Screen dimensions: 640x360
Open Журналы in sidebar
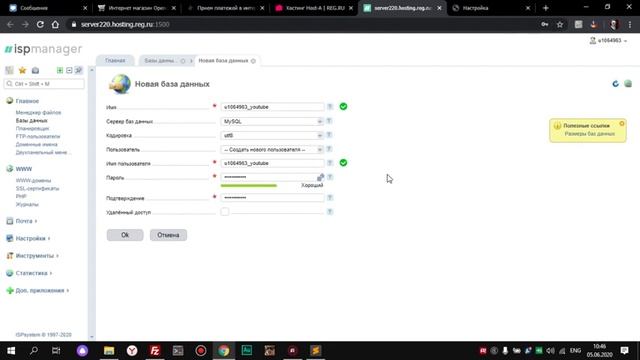[27, 204]
